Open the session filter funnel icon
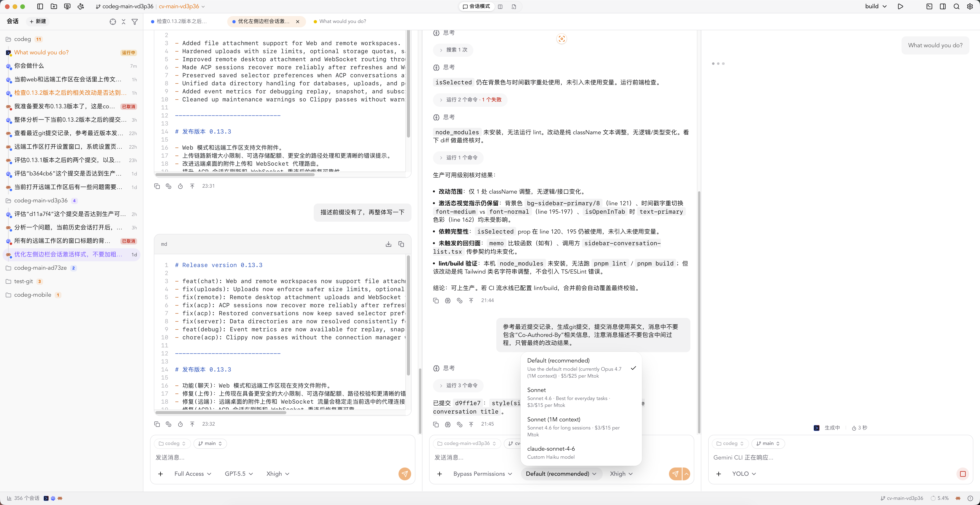This screenshot has width=980, height=505. pyautogui.click(x=135, y=22)
